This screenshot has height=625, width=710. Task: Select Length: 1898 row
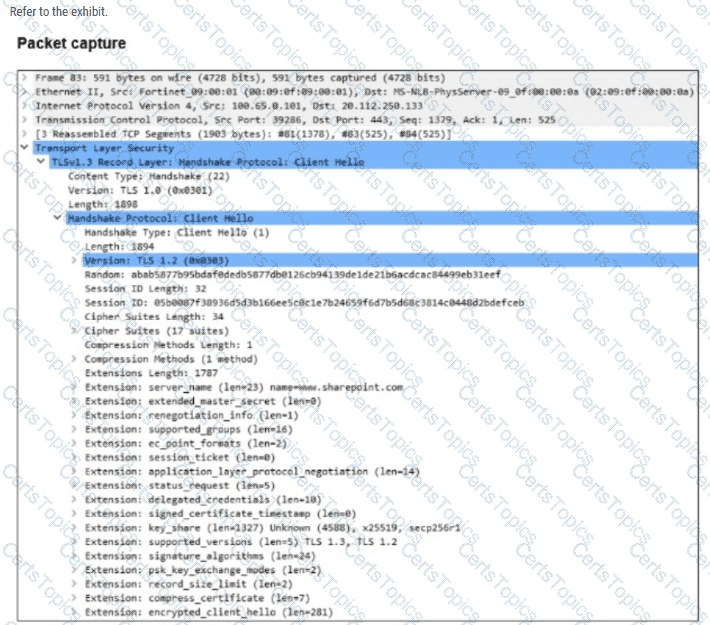pyautogui.click(x=103, y=204)
